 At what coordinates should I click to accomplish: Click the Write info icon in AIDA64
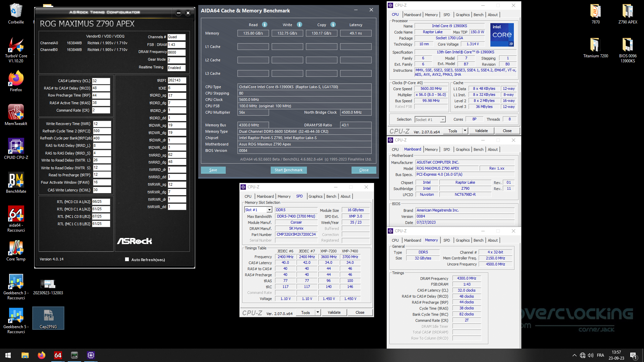pyautogui.click(x=300, y=24)
